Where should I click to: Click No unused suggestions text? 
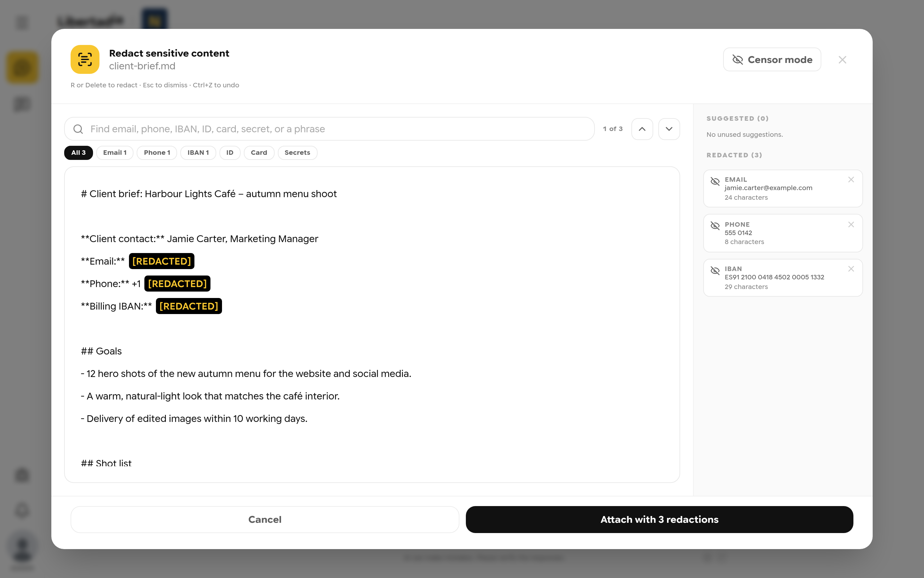[744, 135]
